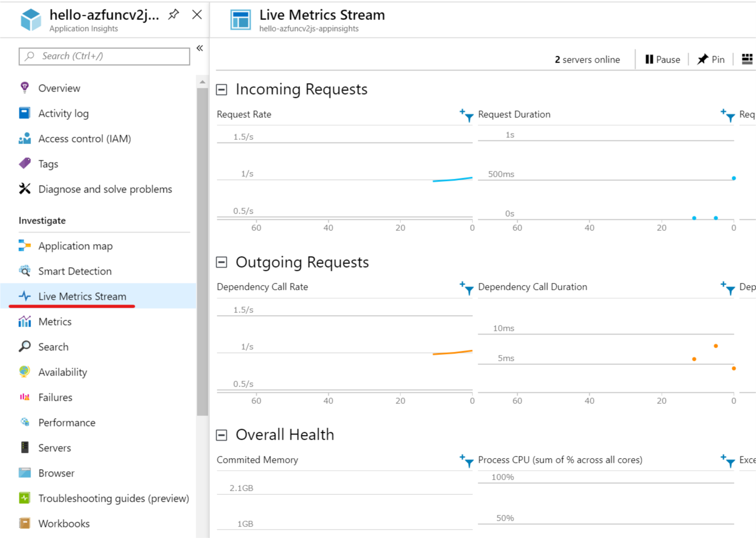Open the Application map blade
This screenshot has height=538, width=756.
click(75, 246)
